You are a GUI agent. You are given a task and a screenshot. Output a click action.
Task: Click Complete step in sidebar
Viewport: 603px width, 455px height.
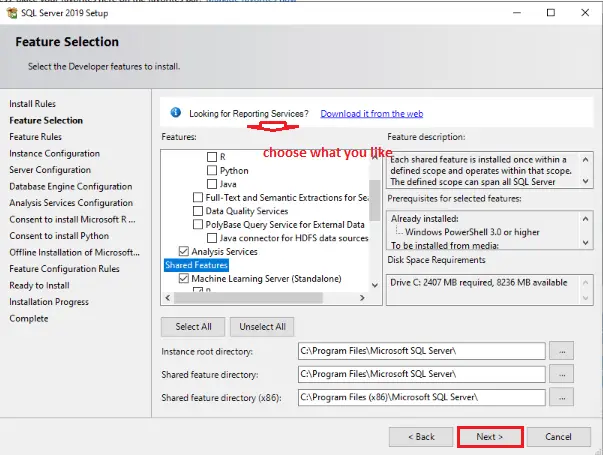(x=29, y=318)
